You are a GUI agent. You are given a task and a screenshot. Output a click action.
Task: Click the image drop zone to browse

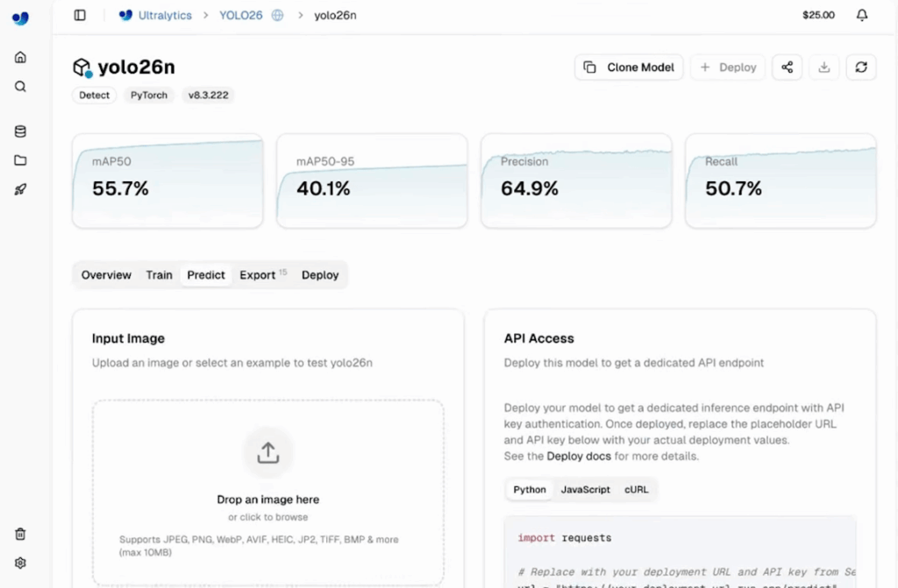[x=268, y=492]
